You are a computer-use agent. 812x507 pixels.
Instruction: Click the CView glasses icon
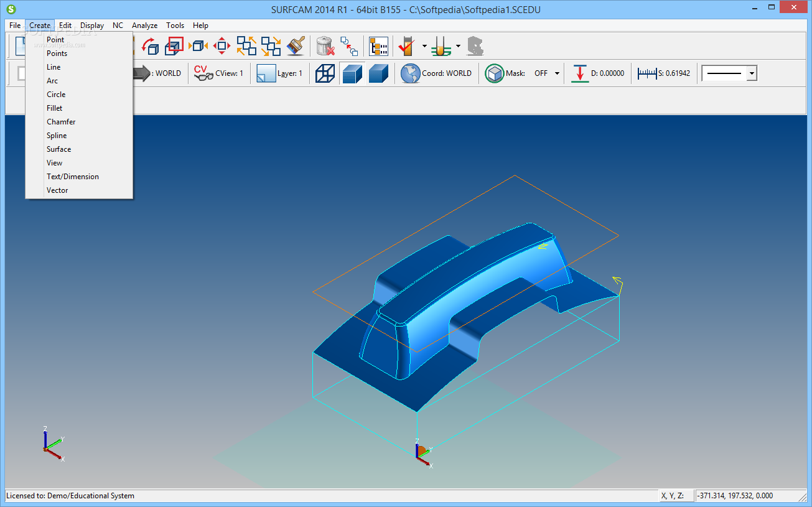pos(203,73)
